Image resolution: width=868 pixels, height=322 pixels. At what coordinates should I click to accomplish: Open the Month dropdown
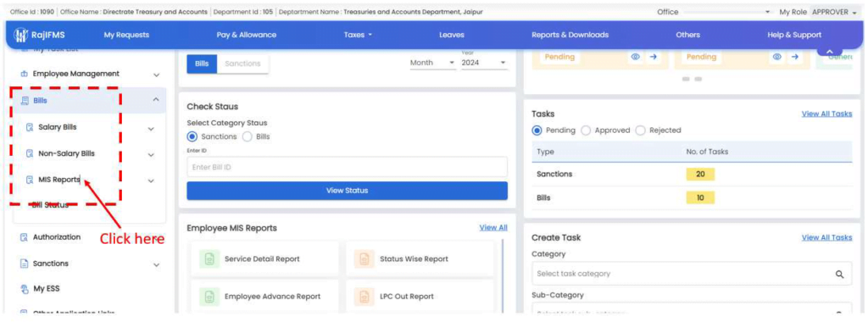point(432,63)
